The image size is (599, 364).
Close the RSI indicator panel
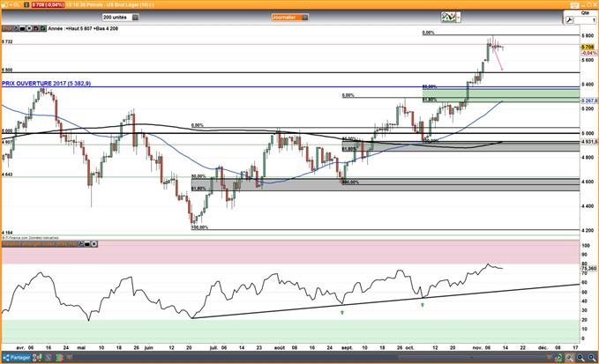coord(94,243)
